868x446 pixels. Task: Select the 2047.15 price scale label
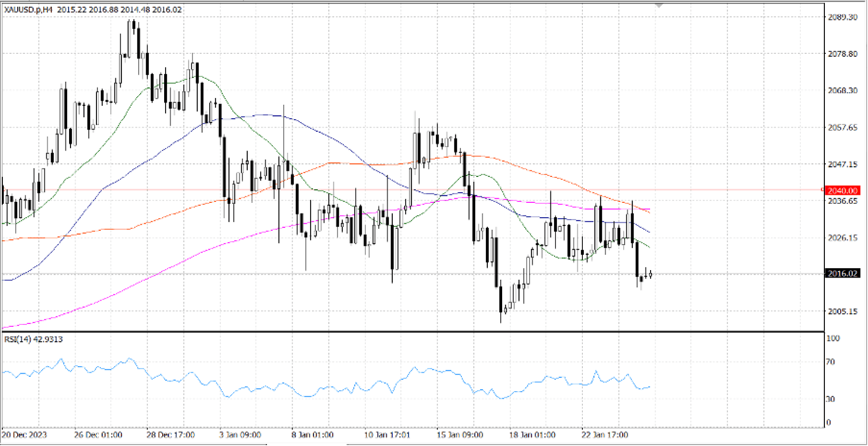click(x=842, y=164)
